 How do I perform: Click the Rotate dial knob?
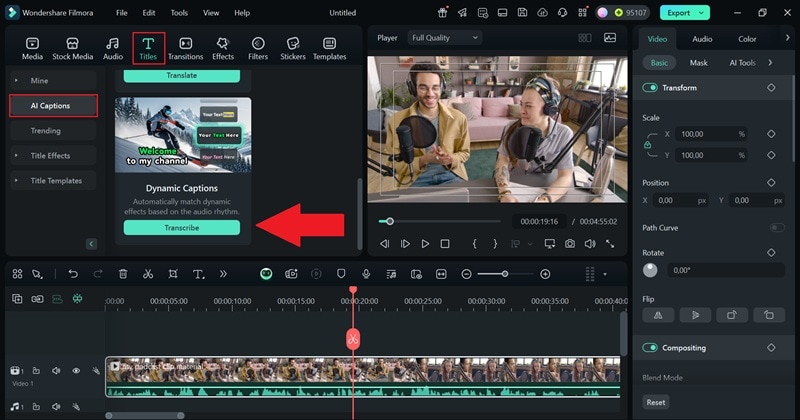click(650, 270)
